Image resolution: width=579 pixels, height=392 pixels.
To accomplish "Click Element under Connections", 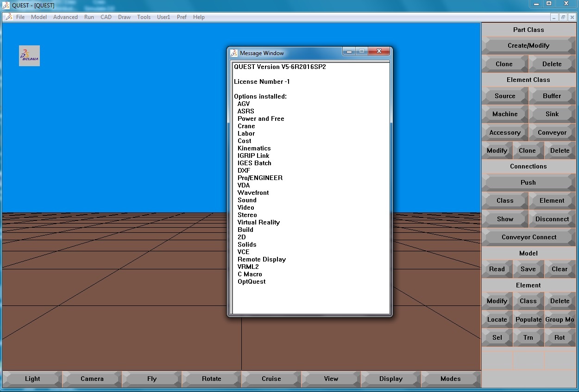I will (x=552, y=200).
